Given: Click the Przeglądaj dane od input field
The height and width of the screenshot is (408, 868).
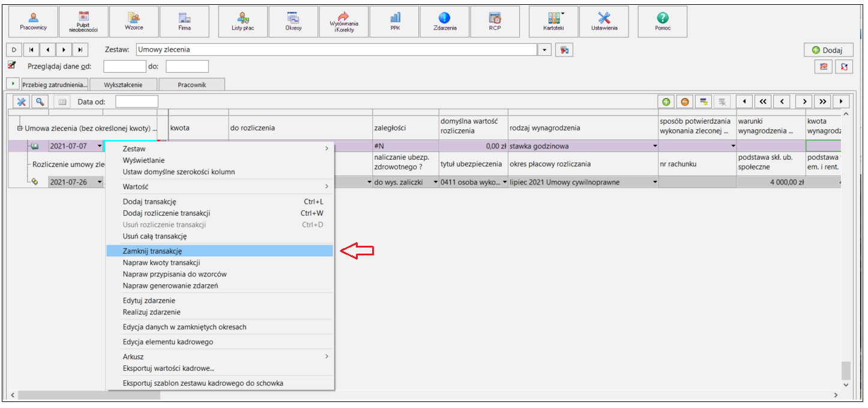Looking at the screenshot, I should (125, 66).
